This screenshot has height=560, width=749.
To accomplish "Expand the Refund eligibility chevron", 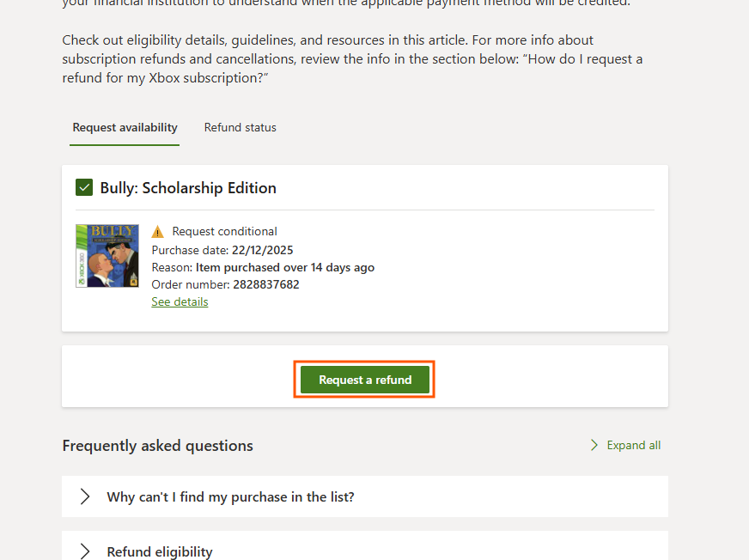I will [85, 551].
